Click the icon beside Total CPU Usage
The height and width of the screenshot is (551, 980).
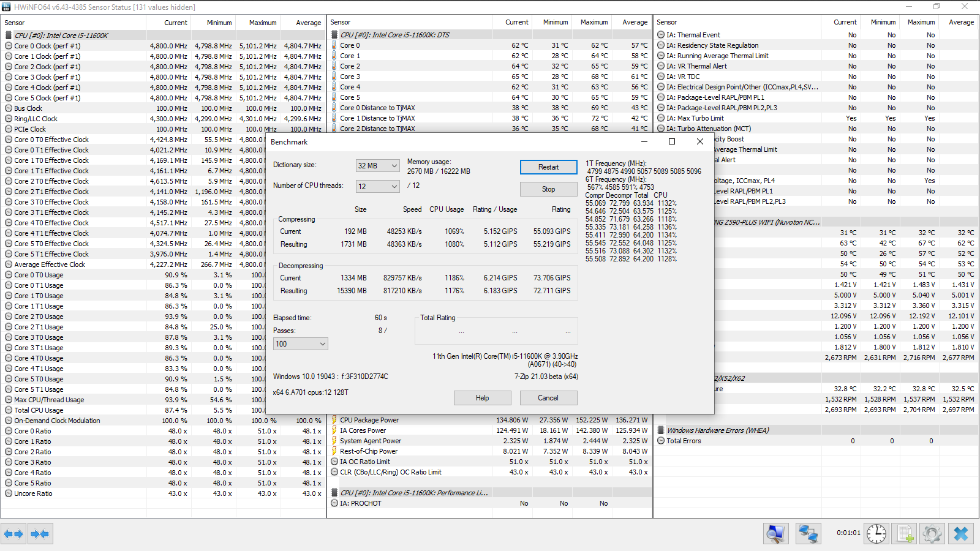point(9,410)
